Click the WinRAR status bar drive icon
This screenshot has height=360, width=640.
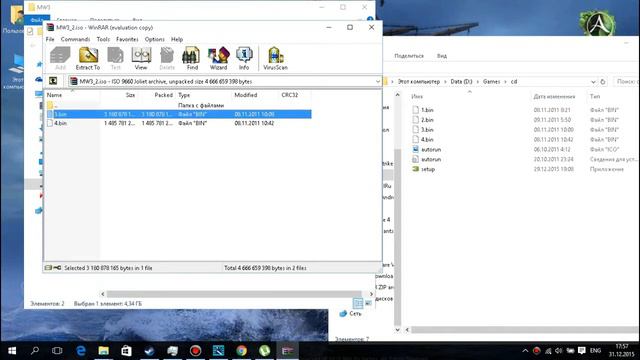pos(48,268)
